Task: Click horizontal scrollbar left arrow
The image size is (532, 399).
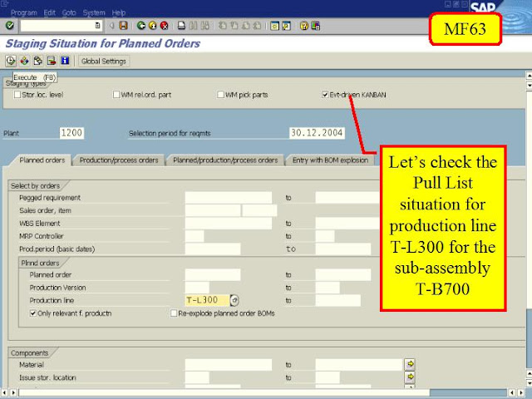Action: pyautogui.click(x=4, y=392)
